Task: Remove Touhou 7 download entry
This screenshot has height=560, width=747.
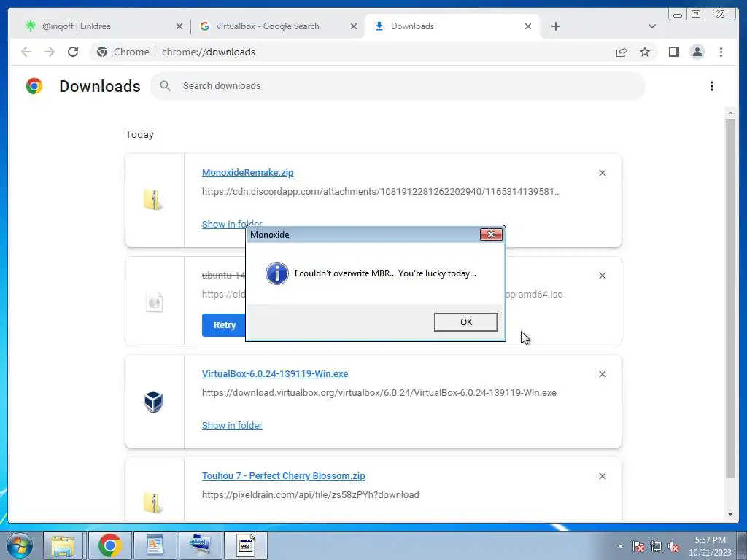Action: [602, 476]
